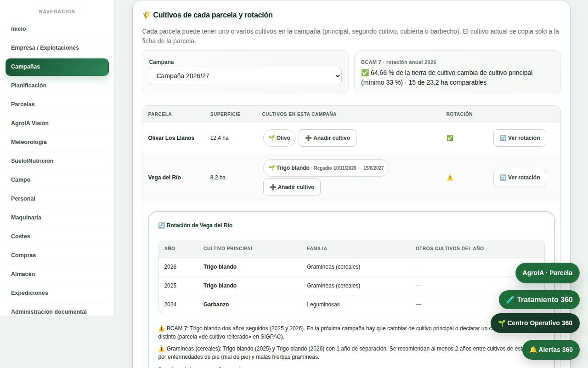This screenshot has width=588, height=368.
Task: Click the Trigo blando crop chip
Action: click(x=326, y=168)
